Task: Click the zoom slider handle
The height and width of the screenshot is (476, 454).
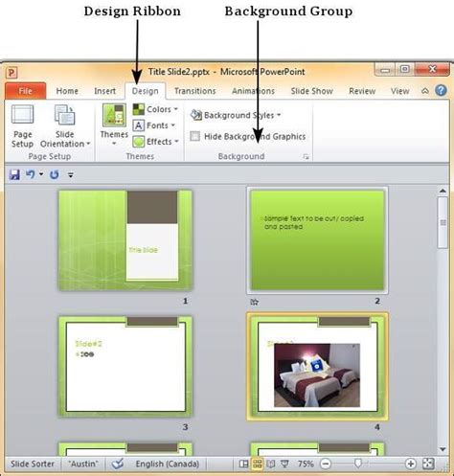Action: 358,464
